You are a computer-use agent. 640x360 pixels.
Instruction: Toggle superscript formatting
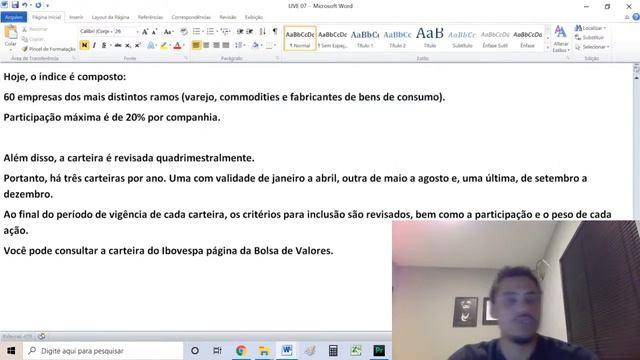(138, 45)
